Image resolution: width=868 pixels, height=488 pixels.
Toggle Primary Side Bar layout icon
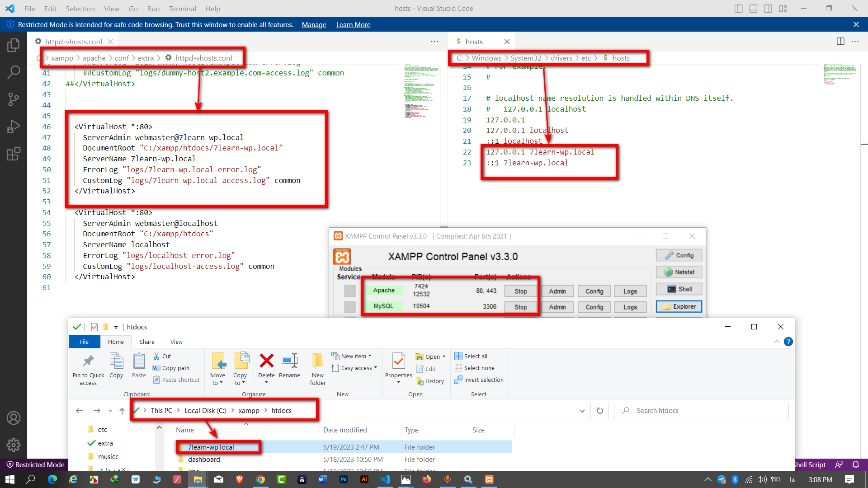coord(739,9)
